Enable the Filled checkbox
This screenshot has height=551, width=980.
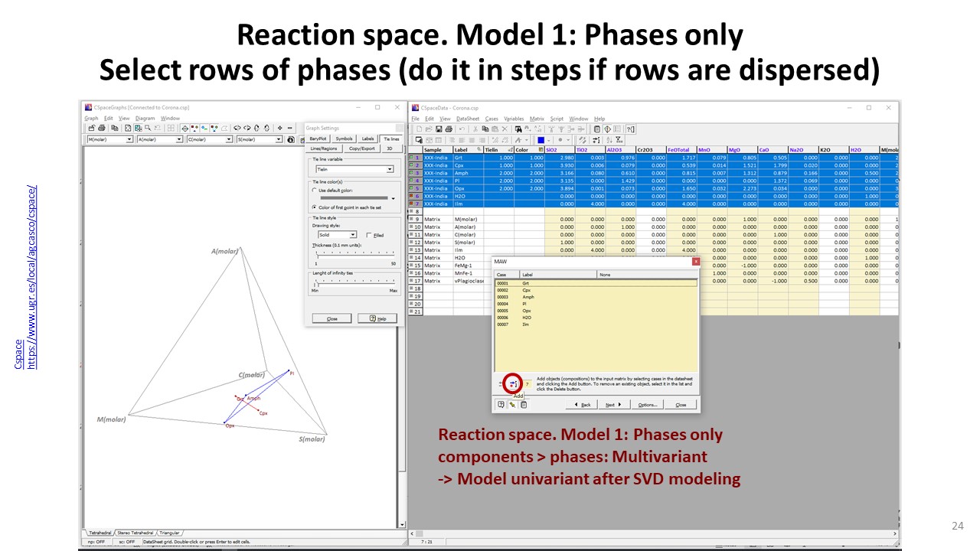point(369,235)
